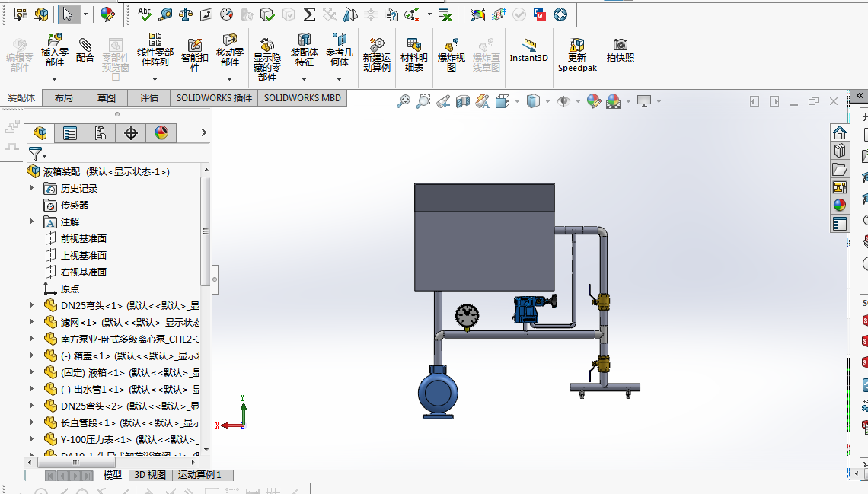Expand the DN25弯头<1> component
The image size is (868, 494).
tap(32, 305)
